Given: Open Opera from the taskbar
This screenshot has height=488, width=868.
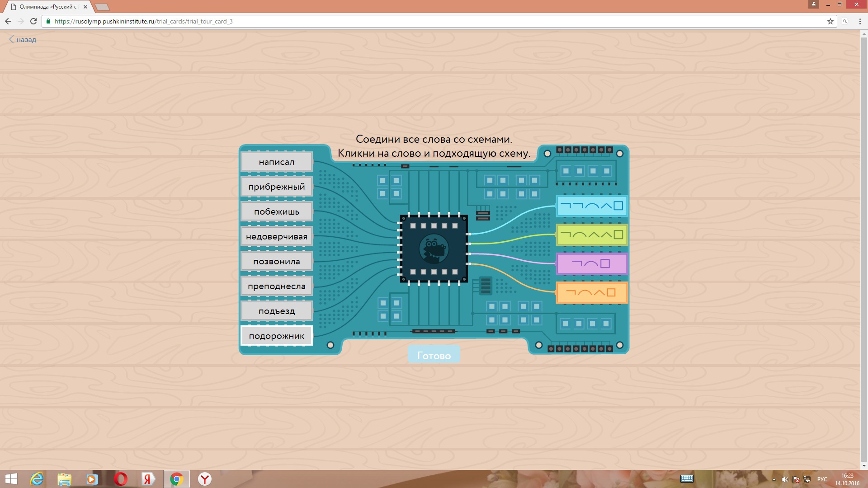Looking at the screenshot, I should (x=120, y=479).
